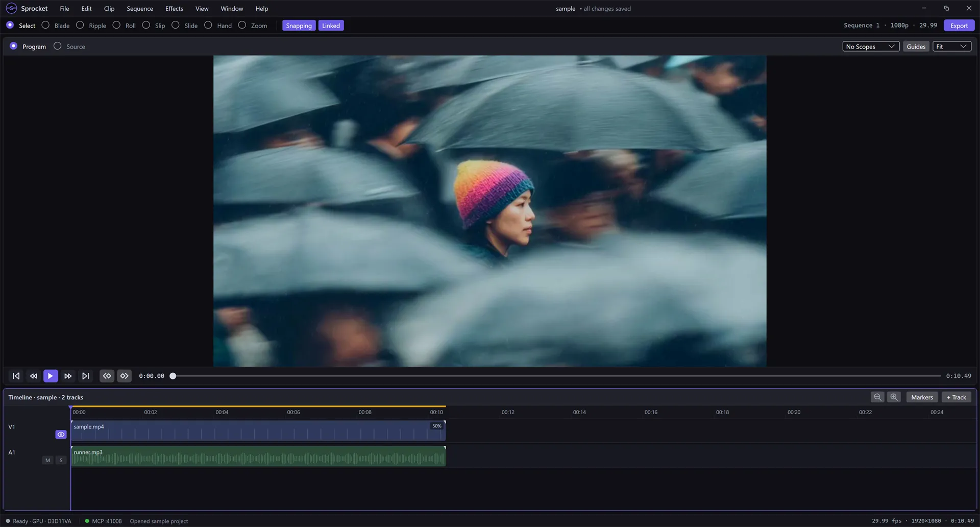Go to the previous keyframe
980x527 pixels.
click(107, 376)
